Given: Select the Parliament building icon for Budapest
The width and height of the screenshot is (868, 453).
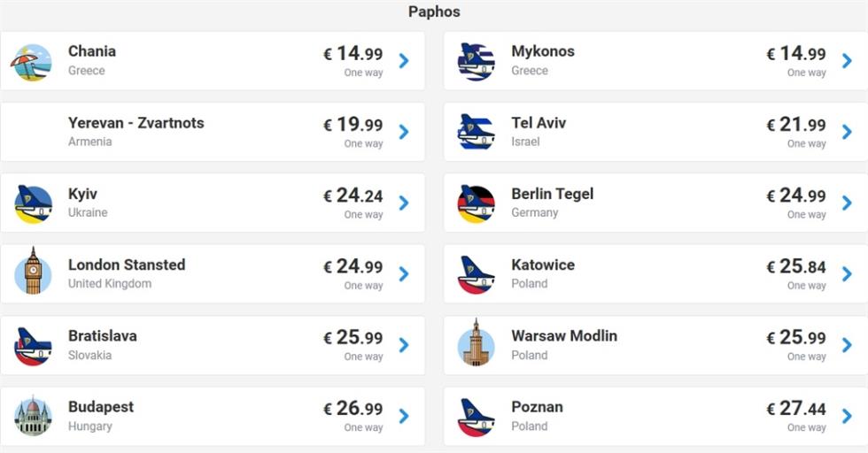Looking at the screenshot, I should pos(34,416).
